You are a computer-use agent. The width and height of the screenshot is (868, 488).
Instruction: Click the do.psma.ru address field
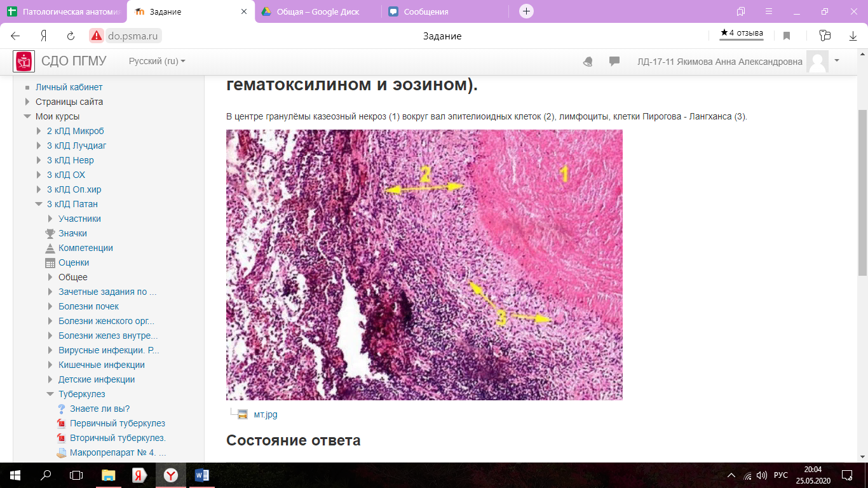[x=133, y=36]
